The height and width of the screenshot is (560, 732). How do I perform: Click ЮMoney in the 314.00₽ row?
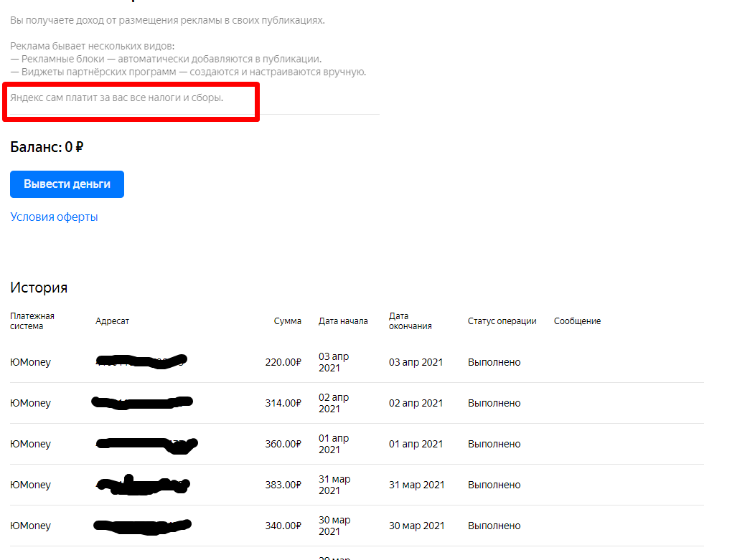30,403
